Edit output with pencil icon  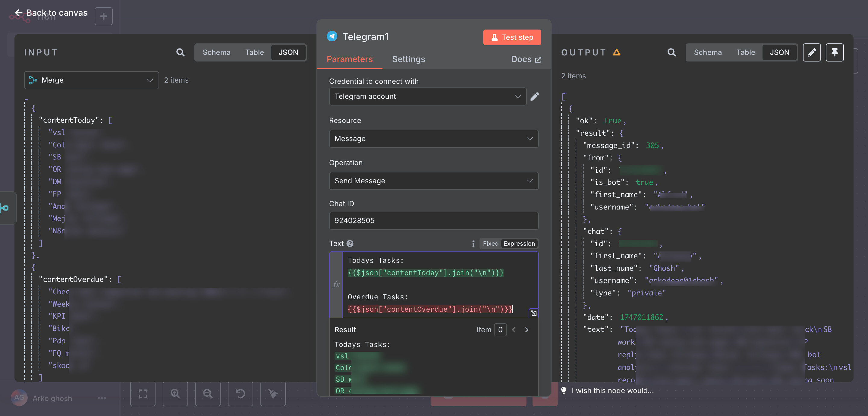pyautogui.click(x=812, y=52)
